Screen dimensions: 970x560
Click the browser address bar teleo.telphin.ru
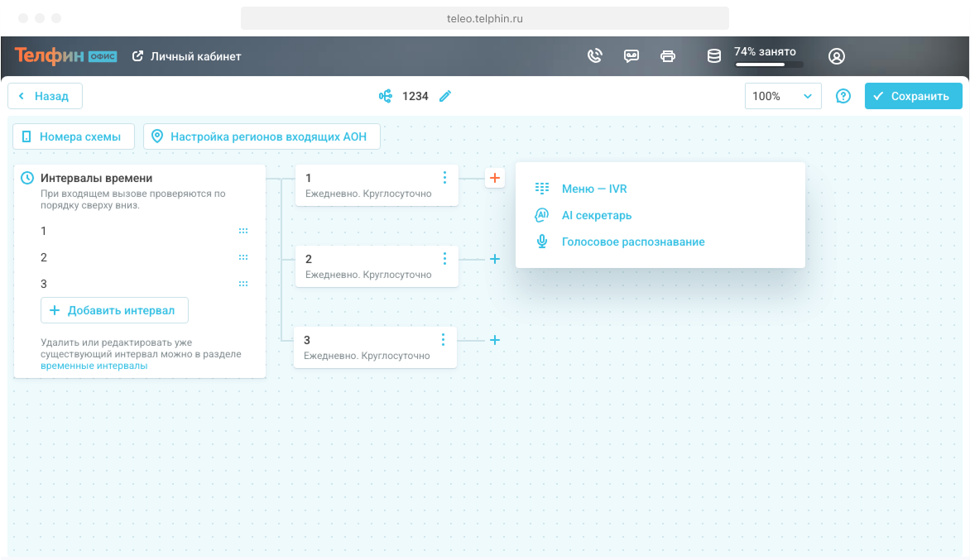pos(485,18)
